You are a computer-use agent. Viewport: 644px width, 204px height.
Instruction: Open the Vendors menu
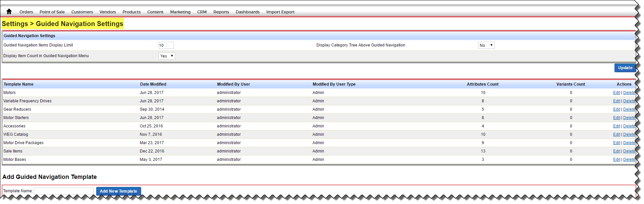coord(108,12)
